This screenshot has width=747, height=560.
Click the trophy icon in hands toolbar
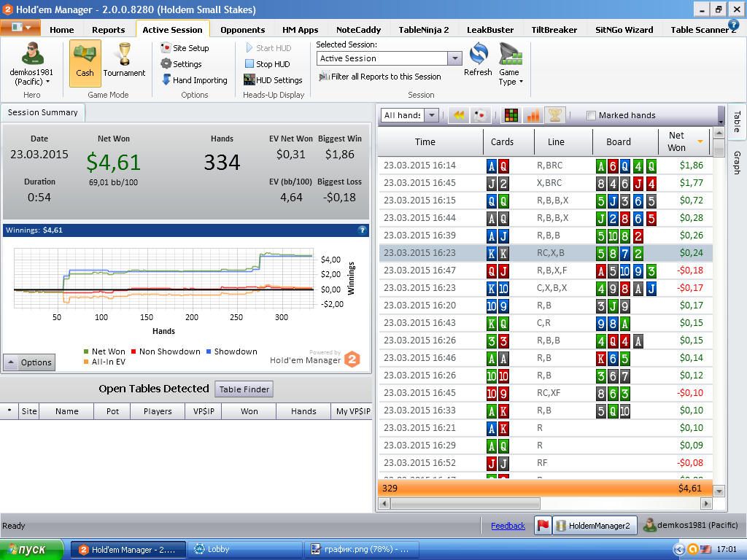[x=554, y=115]
